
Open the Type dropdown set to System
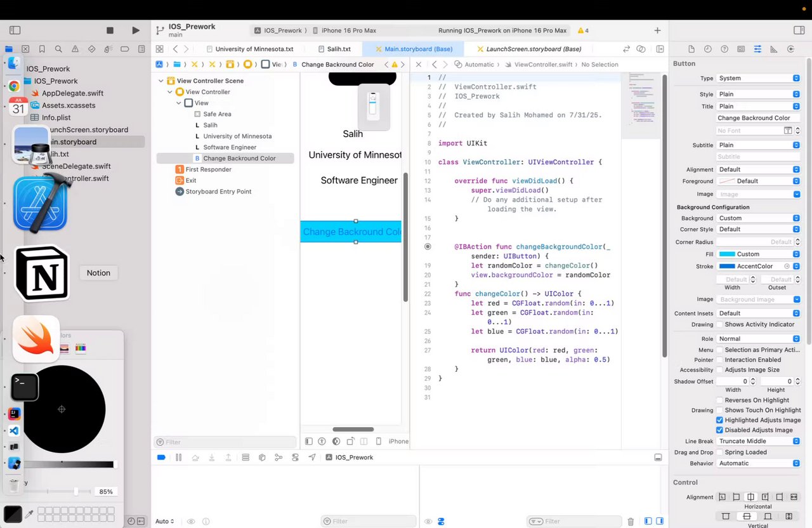point(758,78)
